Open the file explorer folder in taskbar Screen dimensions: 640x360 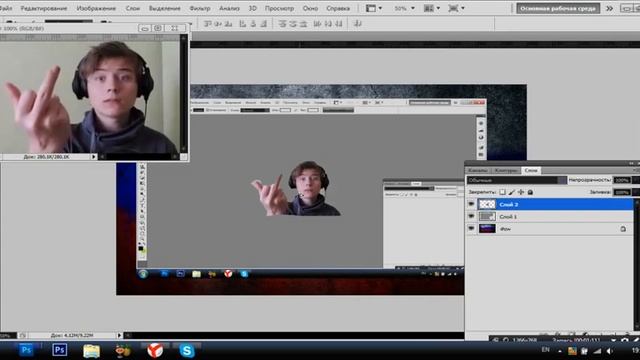91,351
